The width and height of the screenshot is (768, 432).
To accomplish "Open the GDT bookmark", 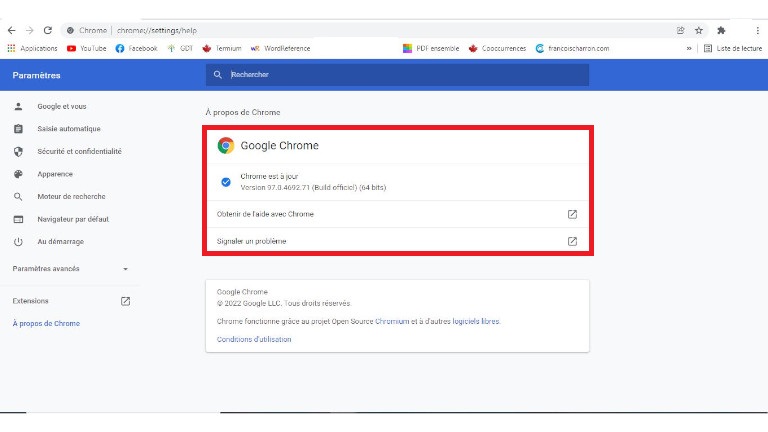I will click(x=180, y=48).
